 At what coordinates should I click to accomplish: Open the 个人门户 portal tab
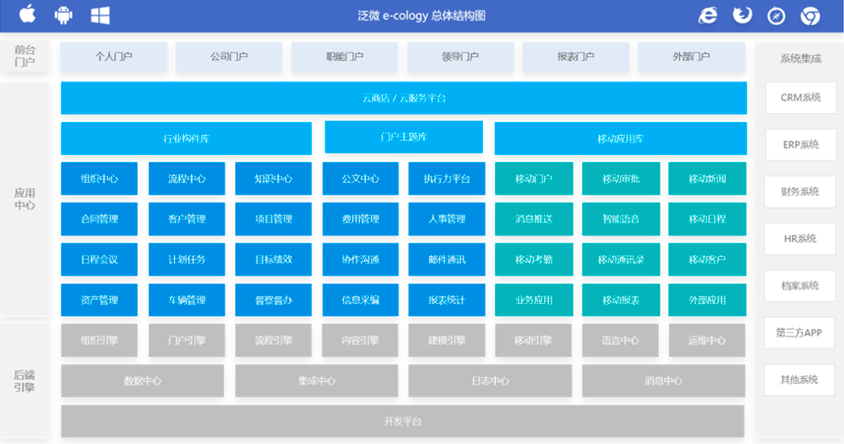pyautogui.click(x=114, y=57)
